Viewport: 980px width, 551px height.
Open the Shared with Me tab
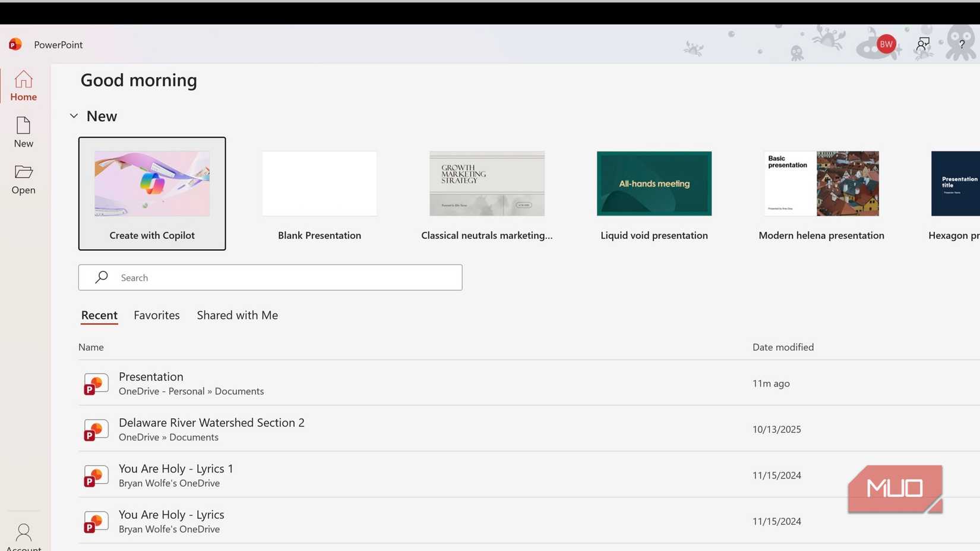pos(236,315)
